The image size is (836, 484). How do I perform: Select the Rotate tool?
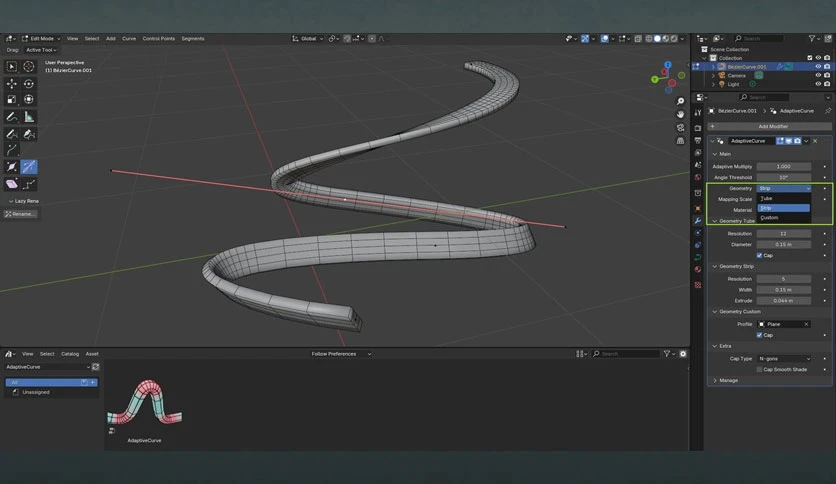coord(29,84)
